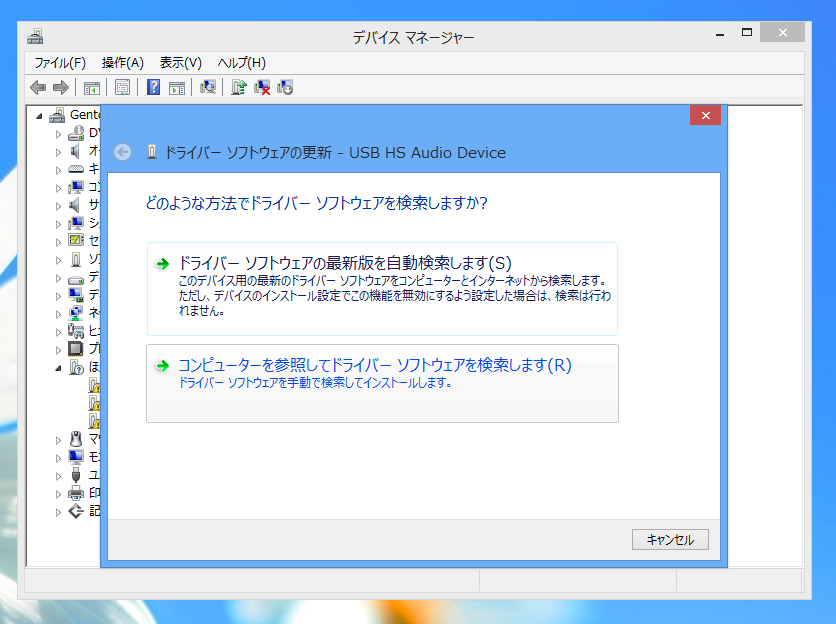This screenshot has width=836, height=624.
Task: Expand the ユ USB category arrow
Action: tap(58, 476)
